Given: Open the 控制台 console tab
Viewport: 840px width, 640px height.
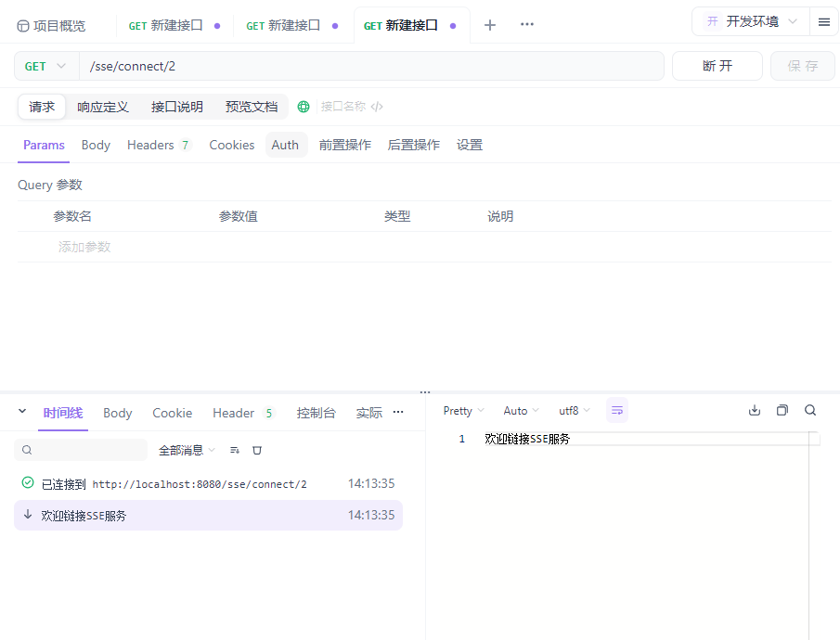Looking at the screenshot, I should [317, 413].
